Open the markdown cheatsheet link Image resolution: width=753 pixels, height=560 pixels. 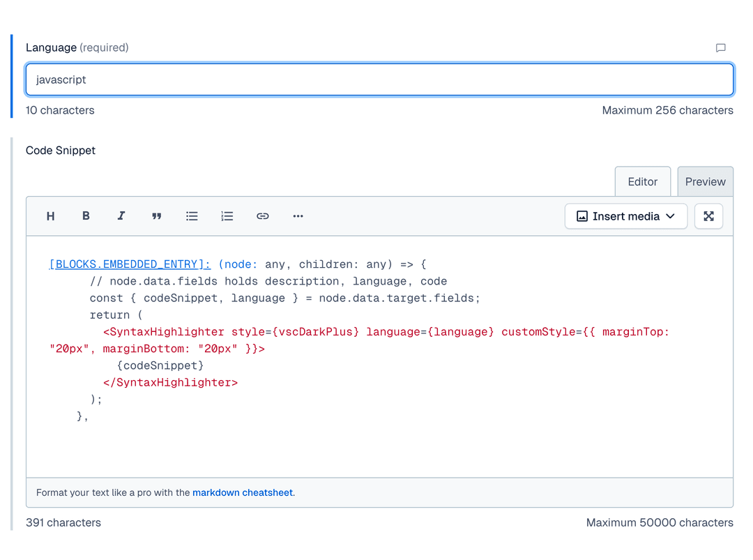pos(242,492)
